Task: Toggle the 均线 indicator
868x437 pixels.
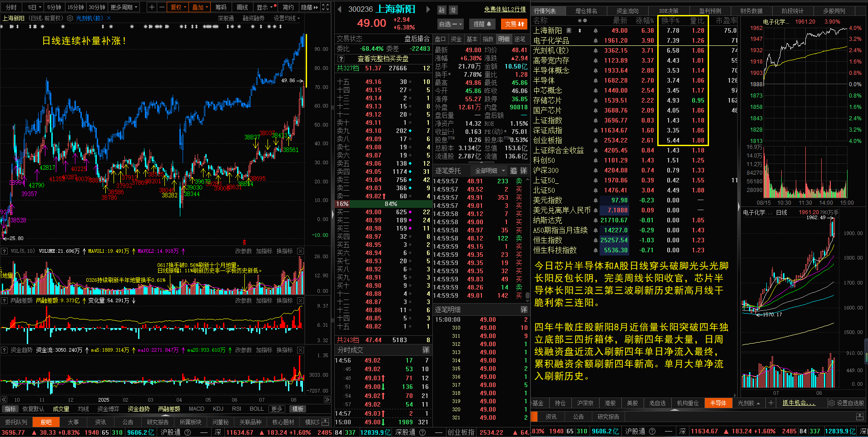Action: 84,409
